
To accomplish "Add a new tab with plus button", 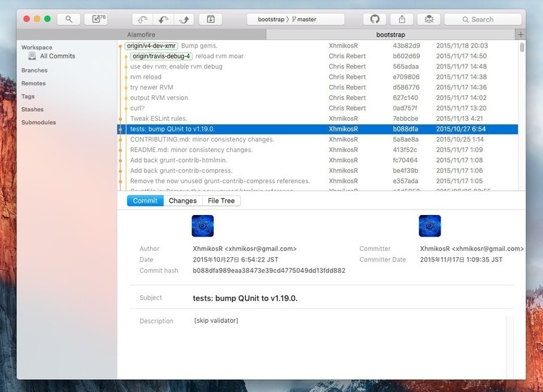I will [x=521, y=34].
